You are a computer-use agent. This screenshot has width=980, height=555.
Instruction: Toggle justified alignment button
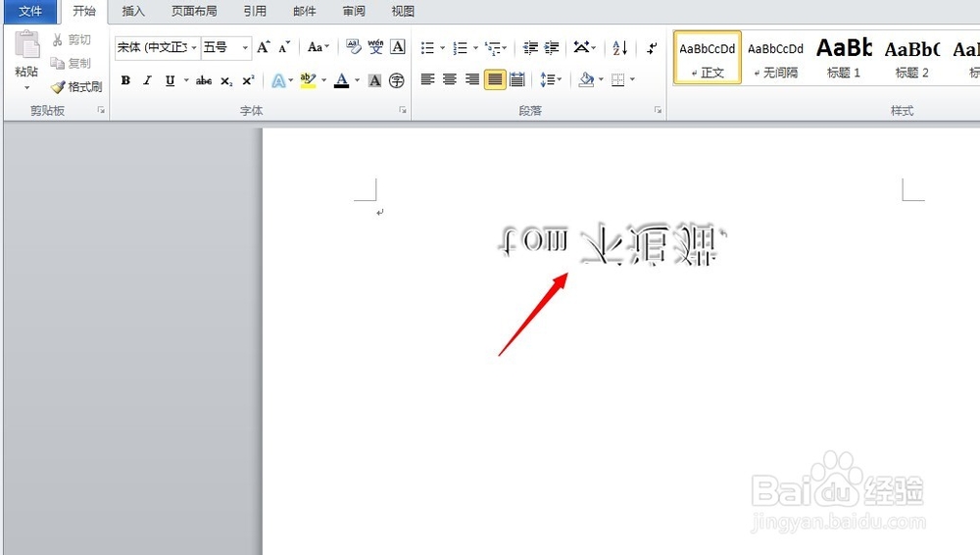point(494,79)
